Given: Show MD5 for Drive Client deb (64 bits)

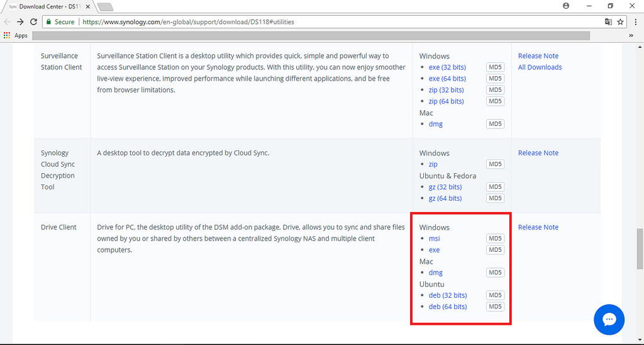Looking at the screenshot, I should click(x=495, y=307).
